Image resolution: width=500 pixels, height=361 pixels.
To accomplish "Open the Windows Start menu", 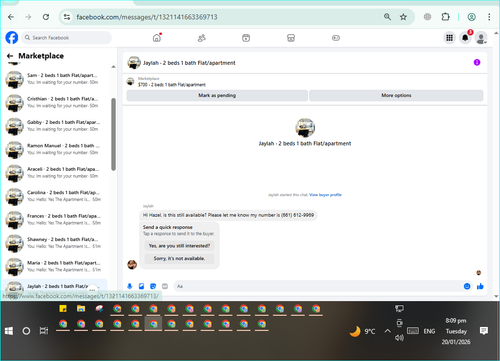I will [9, 331].
